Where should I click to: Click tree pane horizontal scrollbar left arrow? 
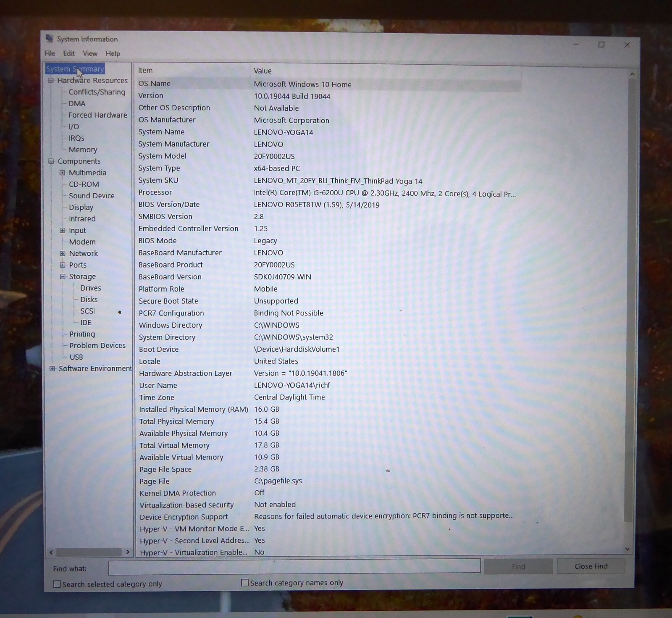[51, 552]
